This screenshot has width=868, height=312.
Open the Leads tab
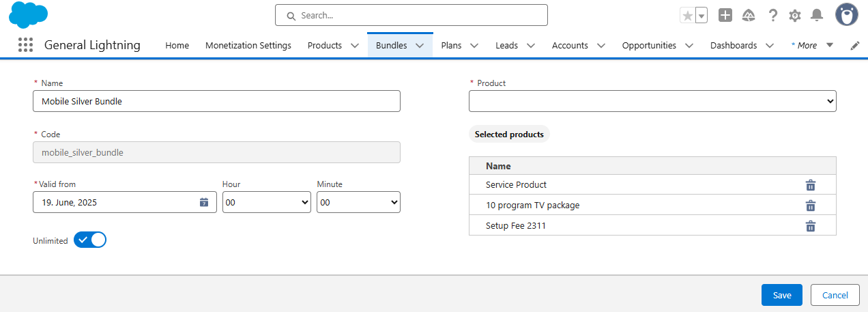506,46
